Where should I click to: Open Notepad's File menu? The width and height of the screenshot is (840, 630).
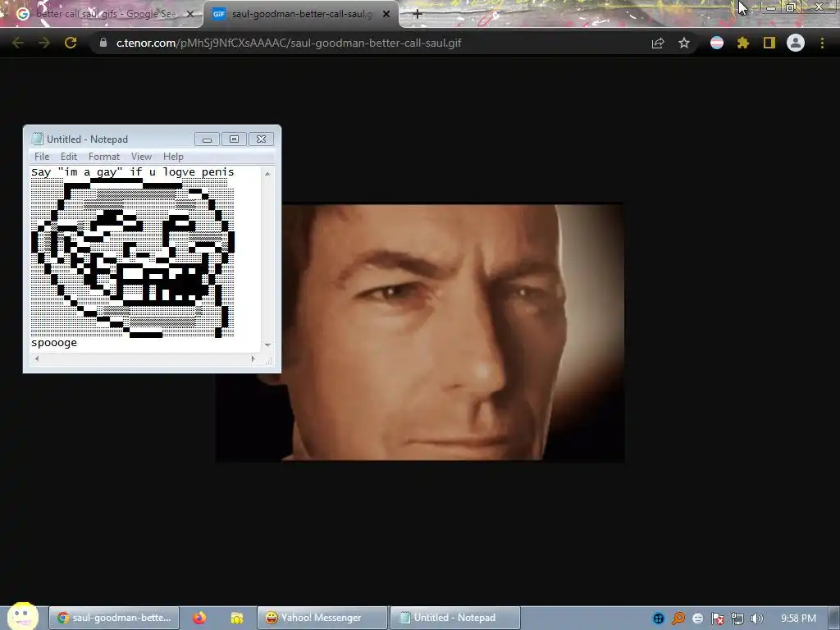[42, 157]
